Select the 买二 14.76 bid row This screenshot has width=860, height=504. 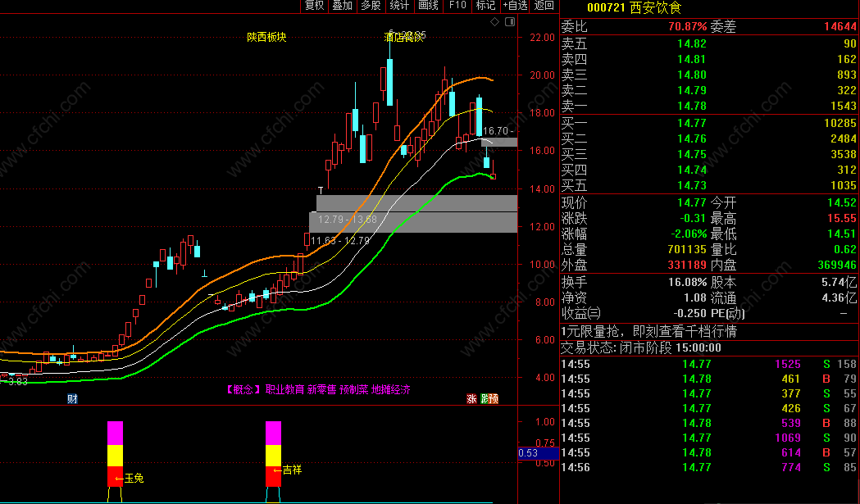point(709,138)
